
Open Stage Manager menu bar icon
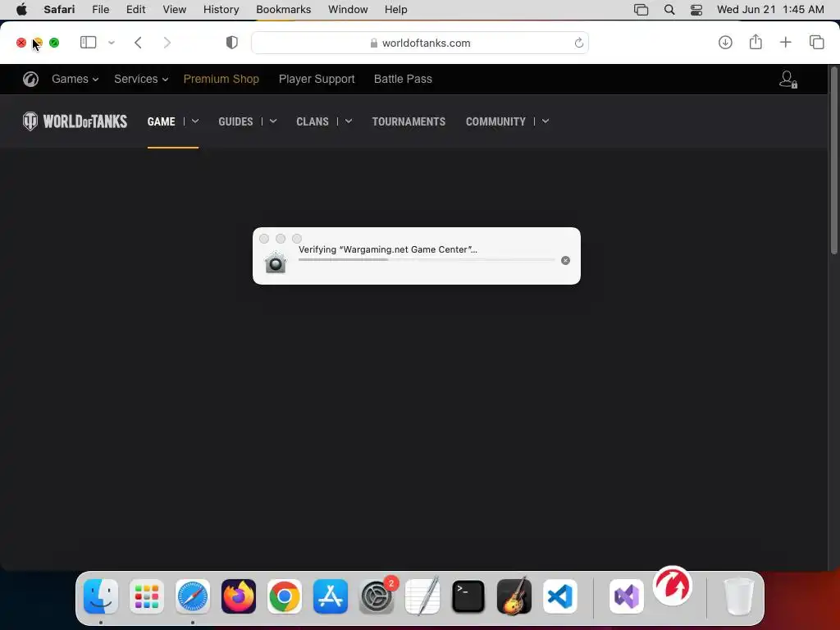(641, 10)
